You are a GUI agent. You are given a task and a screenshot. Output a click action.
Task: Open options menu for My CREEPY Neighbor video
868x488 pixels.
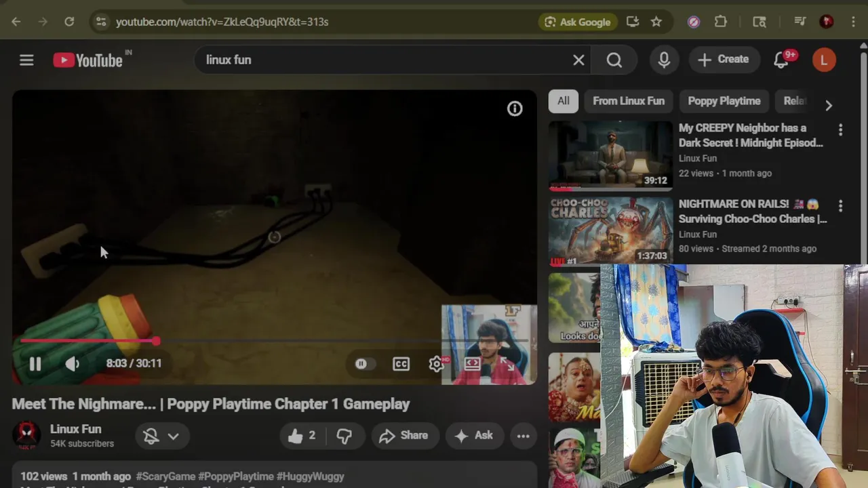tap(840, 129)
